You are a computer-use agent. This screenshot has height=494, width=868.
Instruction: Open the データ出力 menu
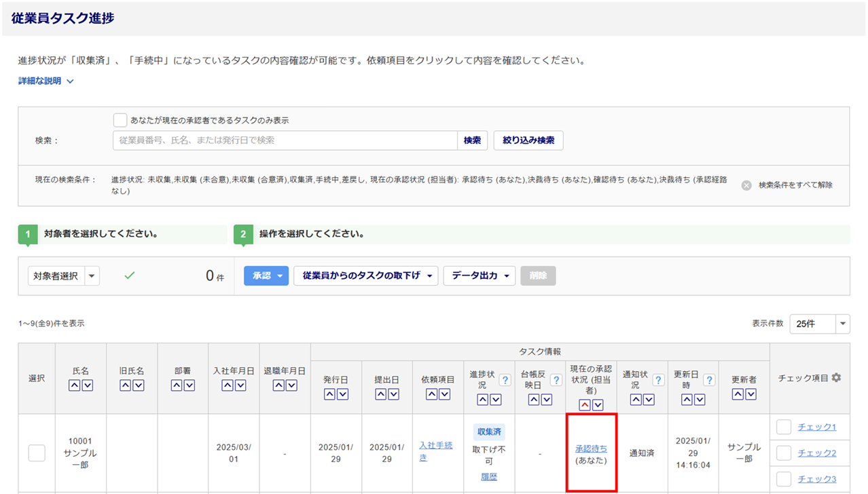click(x=479, y=276)
